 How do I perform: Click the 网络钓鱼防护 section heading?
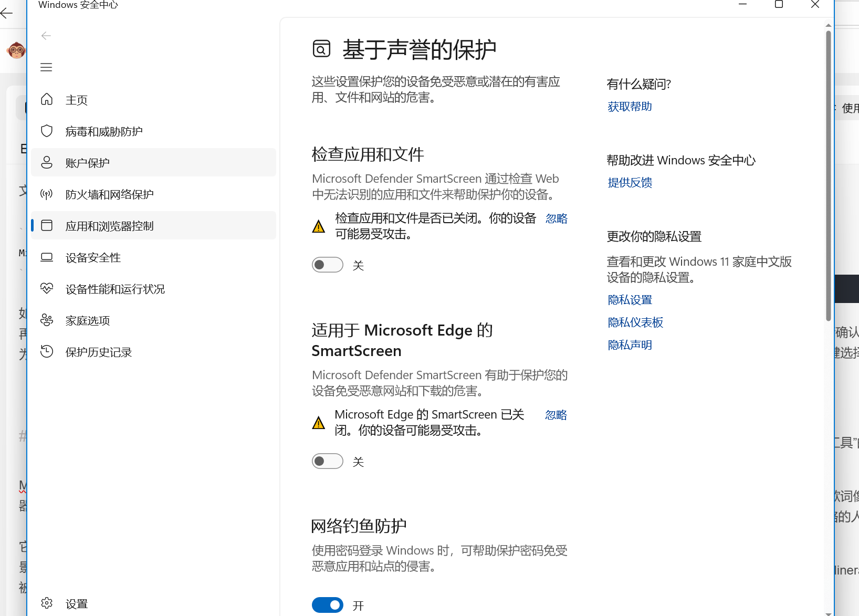tap(359, 526)
